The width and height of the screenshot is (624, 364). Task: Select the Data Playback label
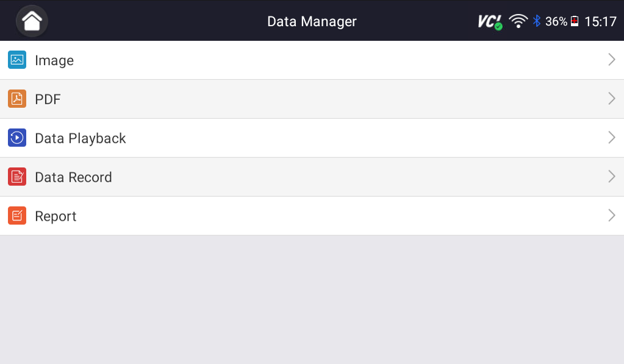(x=81, y=138)
